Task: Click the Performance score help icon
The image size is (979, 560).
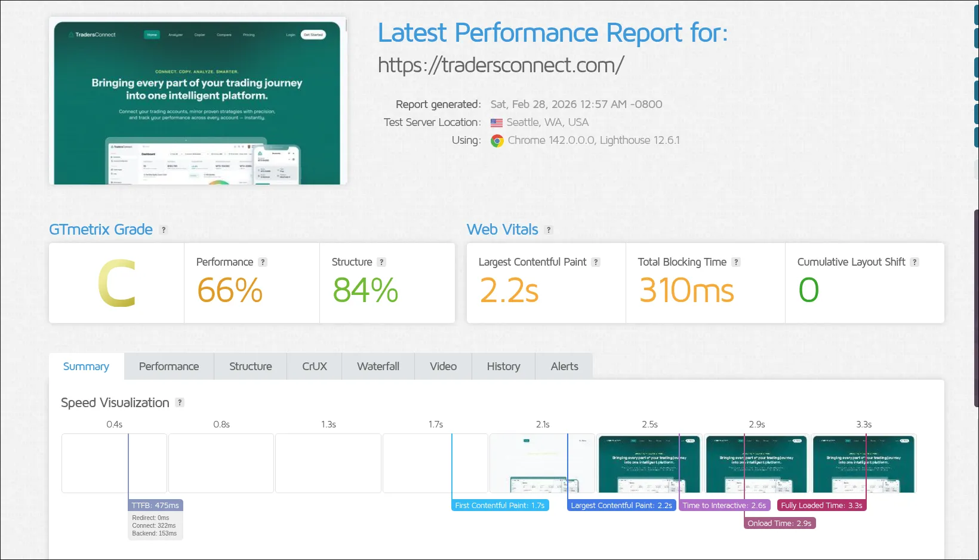Action: (x=262, y=261)
